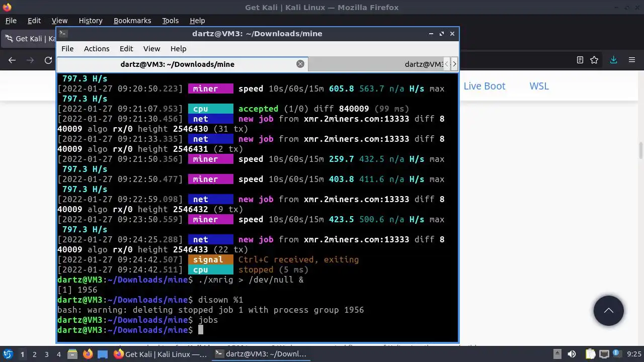Viewport: 644px width, 362px height.
Task: Switch to workspace 1
Action: [x=22, y=354]
